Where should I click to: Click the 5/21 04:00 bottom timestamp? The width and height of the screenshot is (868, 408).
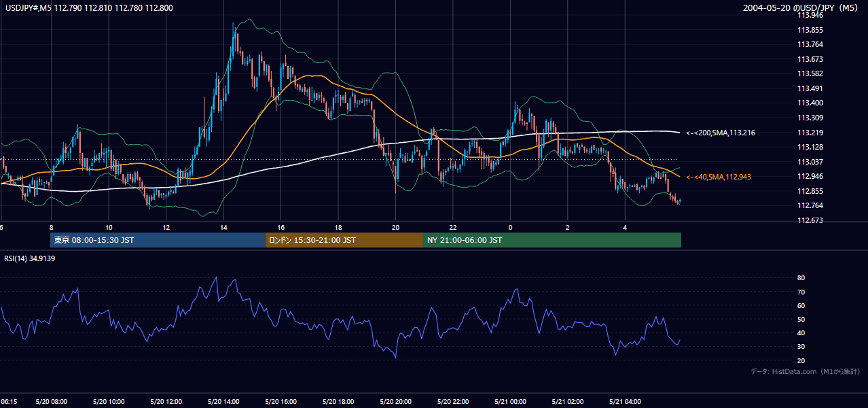tap(625, 402)
